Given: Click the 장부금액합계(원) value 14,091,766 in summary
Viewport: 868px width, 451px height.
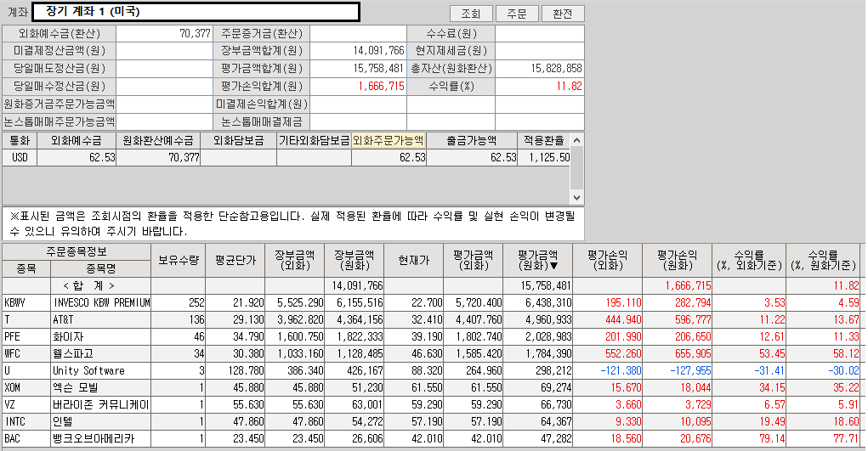Looking at the screenshot, I should coord(378,51).
